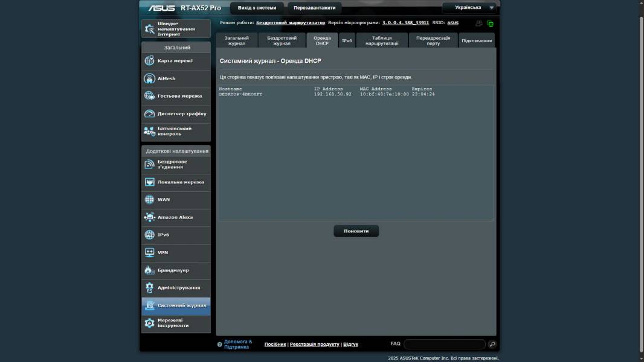Click the Вихід з системи button
This screenshot has height=362, width=644.
coord(257,8)
